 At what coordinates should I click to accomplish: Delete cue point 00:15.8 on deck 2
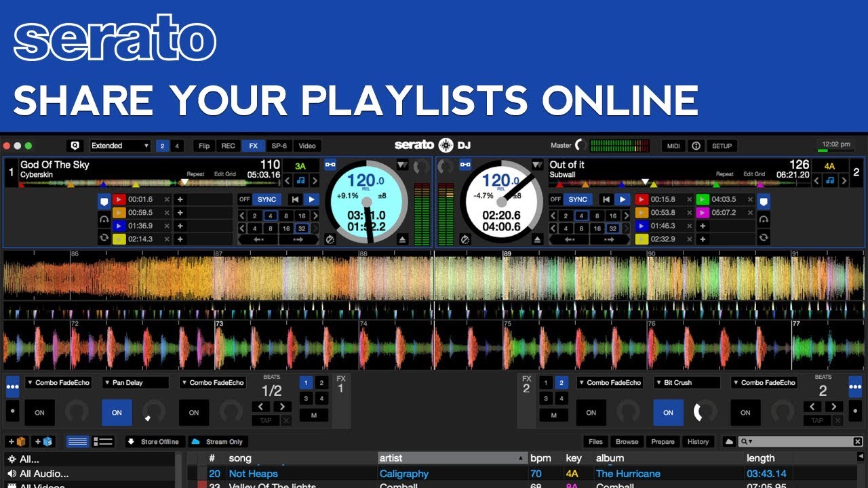click(689, 199)
